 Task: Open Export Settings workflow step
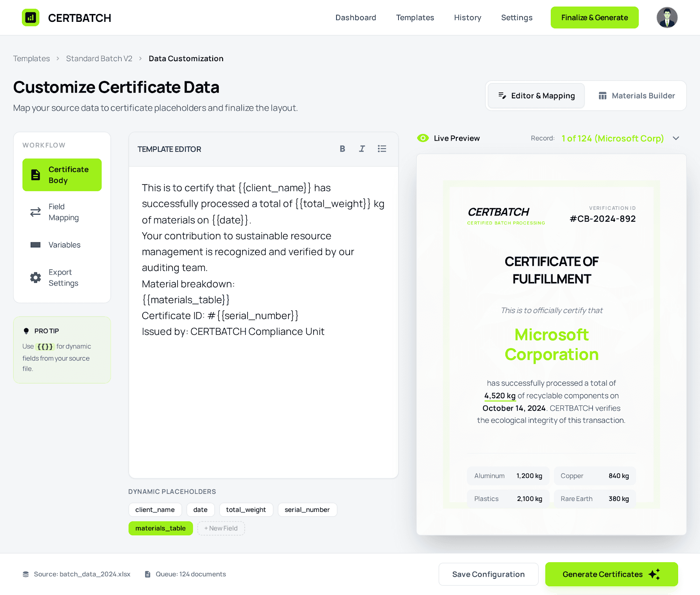(x=62, y=278)
